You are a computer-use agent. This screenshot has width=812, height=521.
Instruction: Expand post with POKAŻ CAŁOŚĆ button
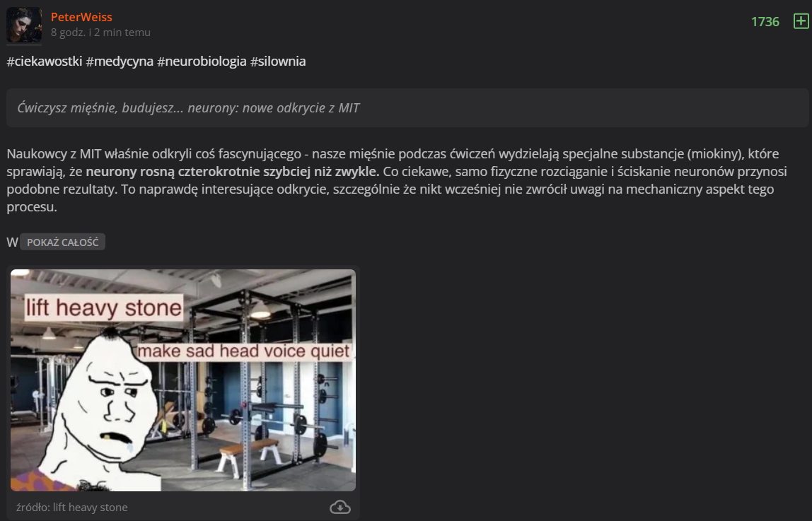(63, 242)
